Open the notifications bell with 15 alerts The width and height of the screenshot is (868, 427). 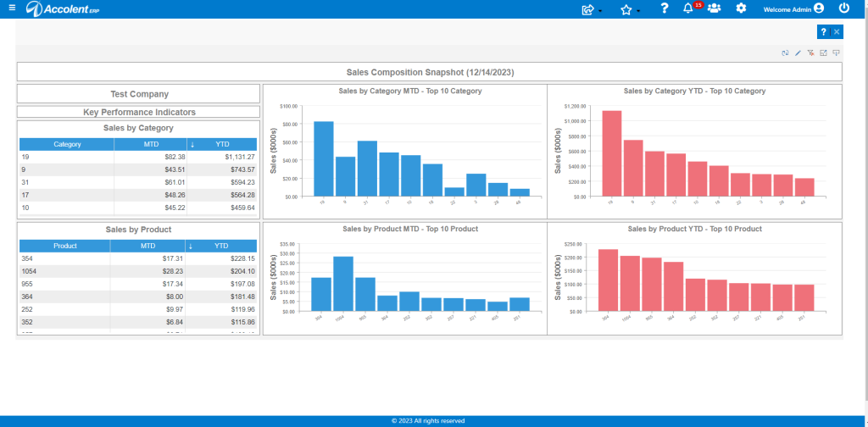pos(688,8)
